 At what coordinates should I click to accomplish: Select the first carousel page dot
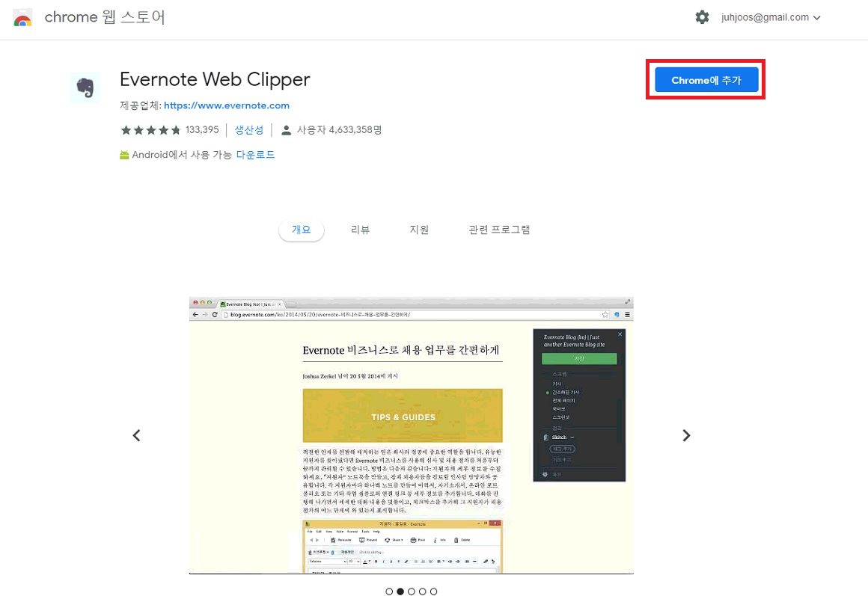click(x=389, y=592)
